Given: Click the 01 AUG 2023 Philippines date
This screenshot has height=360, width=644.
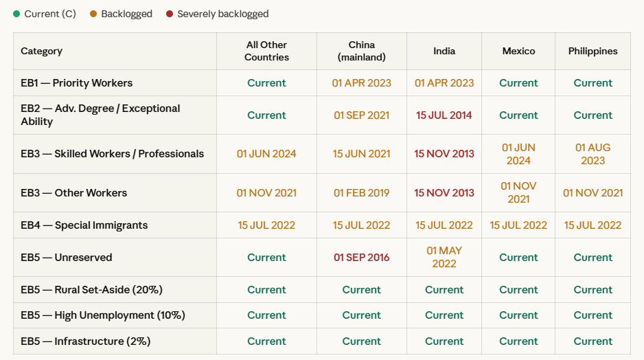Looking at the screenshot, I should pyautogui.click(x=593, y=154).
